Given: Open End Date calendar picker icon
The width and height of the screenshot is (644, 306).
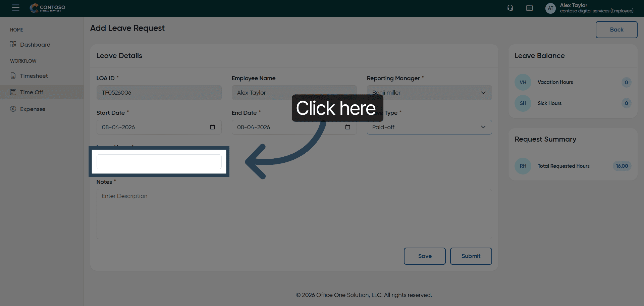Looking at the screenshot, I should click(347, 127).
